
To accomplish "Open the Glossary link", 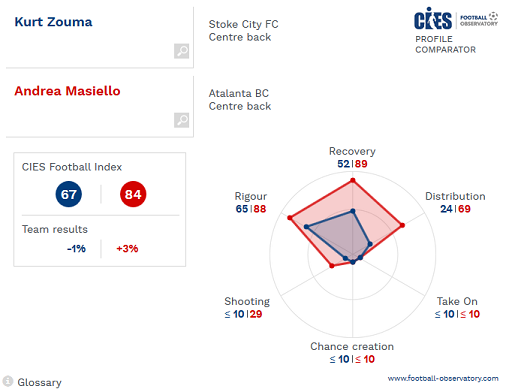I will pyautogui.click(x=39, y=382).
